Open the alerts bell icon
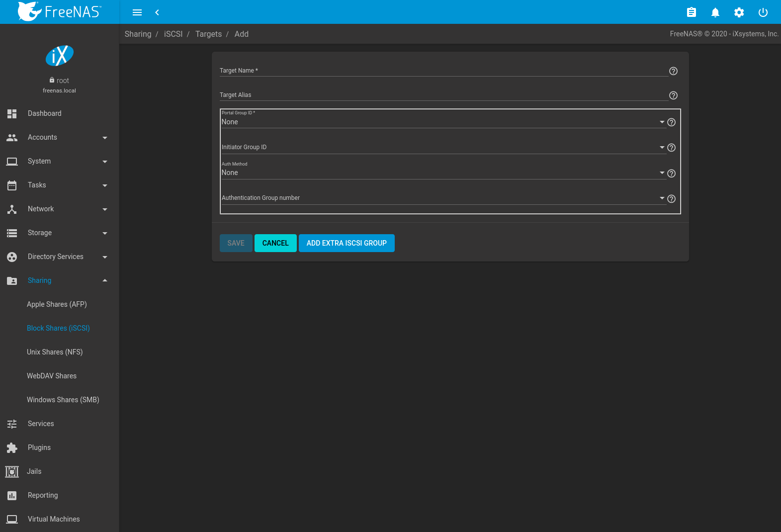The image size is (781, 532). 715,12
